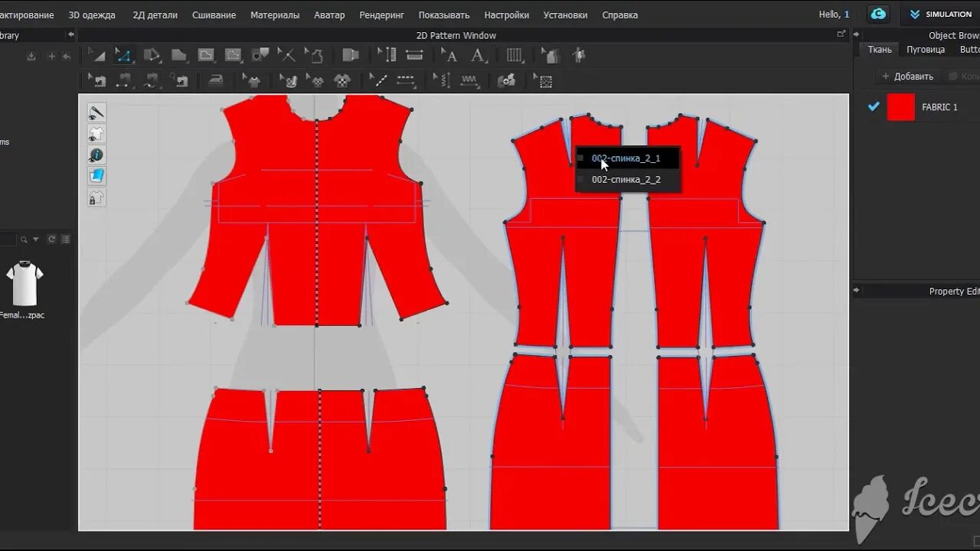Image resolution: width=980 pixels, height=551 pixels.
Task: Open the Аватар menu
Action: pos(329,15)
